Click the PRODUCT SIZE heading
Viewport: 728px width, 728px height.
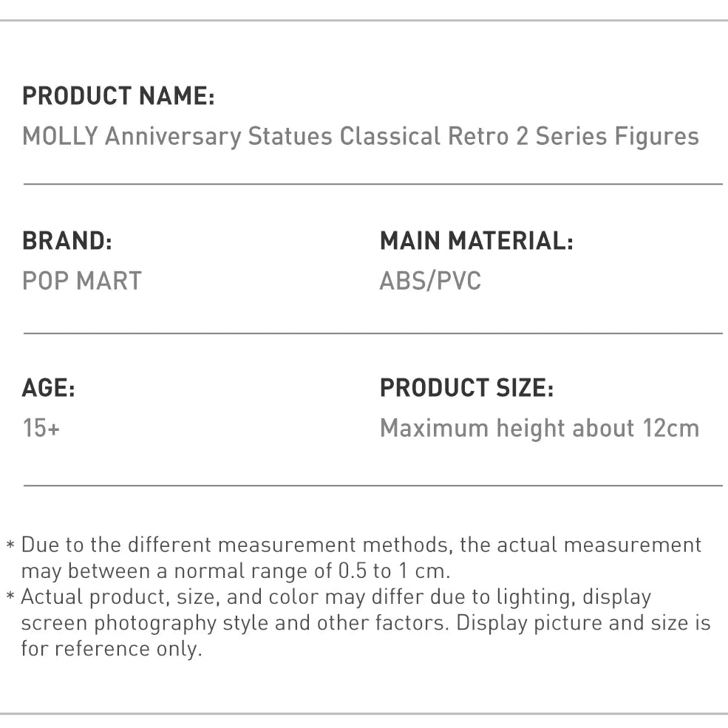click(x=466, y=388)
